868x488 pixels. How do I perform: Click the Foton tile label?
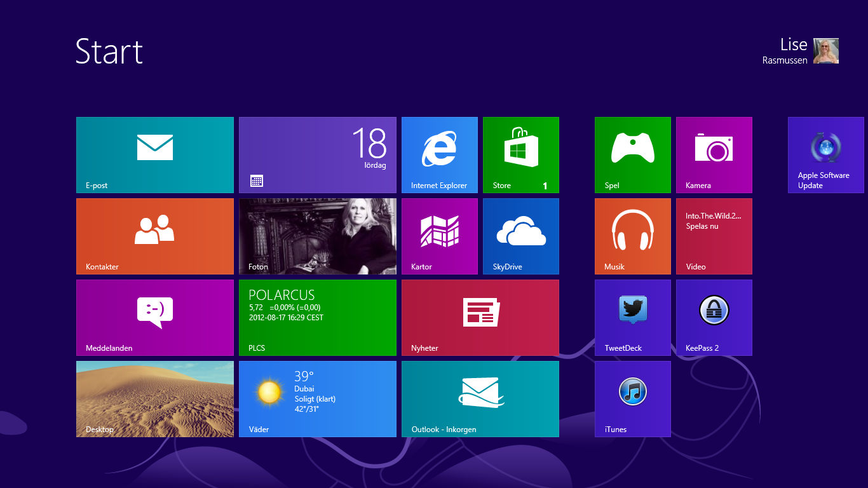click(x=258, y=267)
